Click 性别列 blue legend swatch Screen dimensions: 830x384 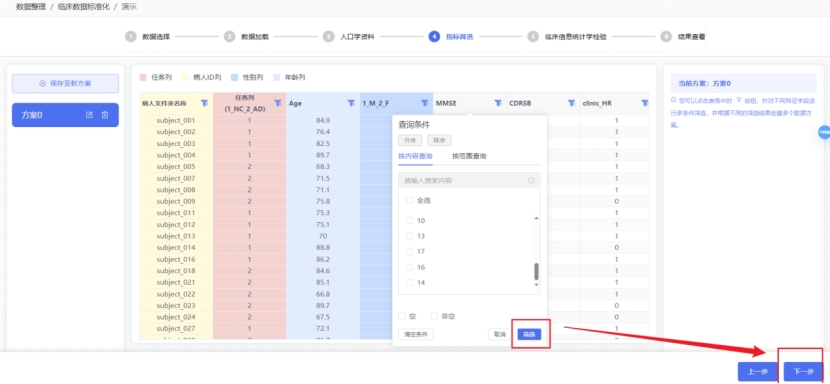point(234,77)
